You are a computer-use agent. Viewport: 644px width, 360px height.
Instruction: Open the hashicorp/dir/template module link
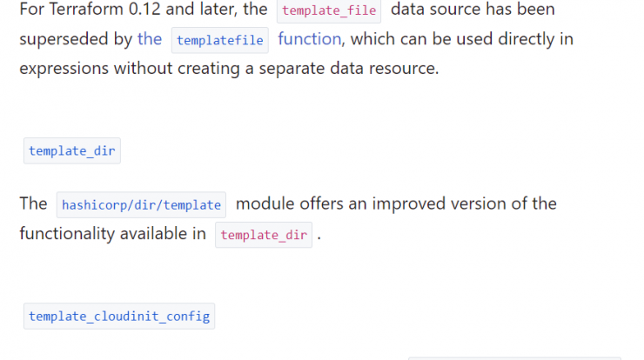coord(141,205)
